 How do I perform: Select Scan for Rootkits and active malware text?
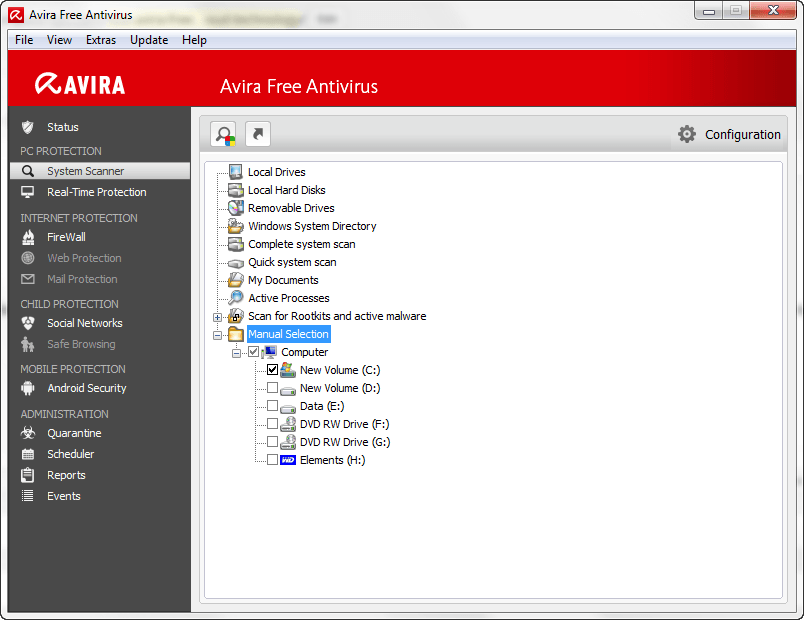(337, 316)
